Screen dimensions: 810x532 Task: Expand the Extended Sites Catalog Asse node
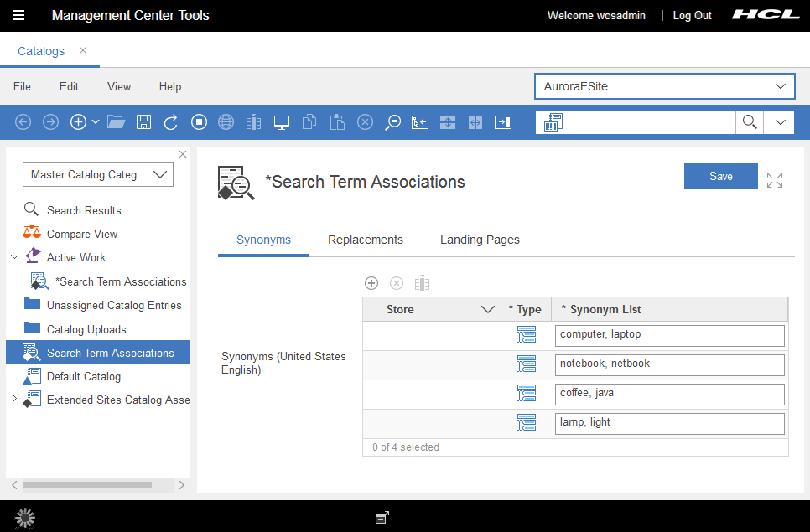tap(14, 400)
